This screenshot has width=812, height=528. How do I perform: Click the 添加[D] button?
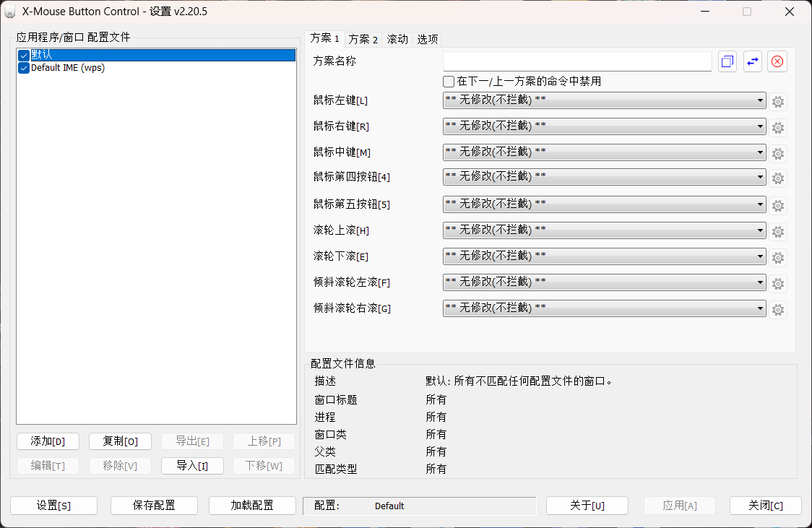pos(48,441)
